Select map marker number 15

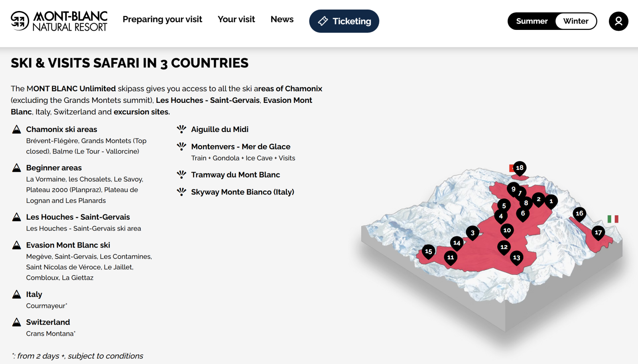click(428, 251)
